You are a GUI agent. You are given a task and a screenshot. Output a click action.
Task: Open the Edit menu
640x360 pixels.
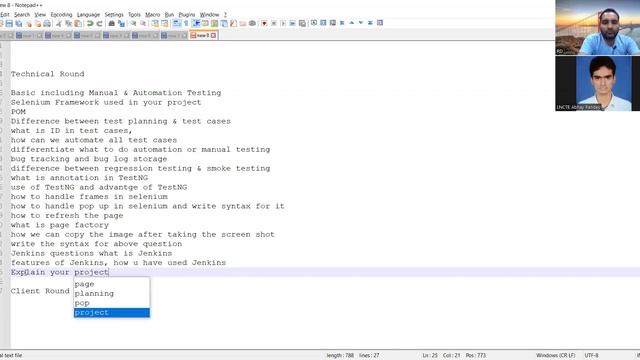(x=4, y=15)
